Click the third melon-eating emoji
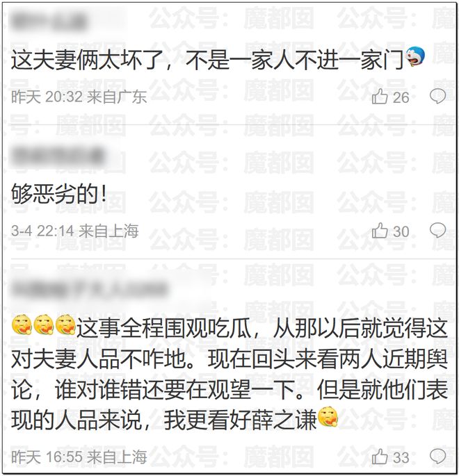The image size is (459, 476). click(65, 325)
